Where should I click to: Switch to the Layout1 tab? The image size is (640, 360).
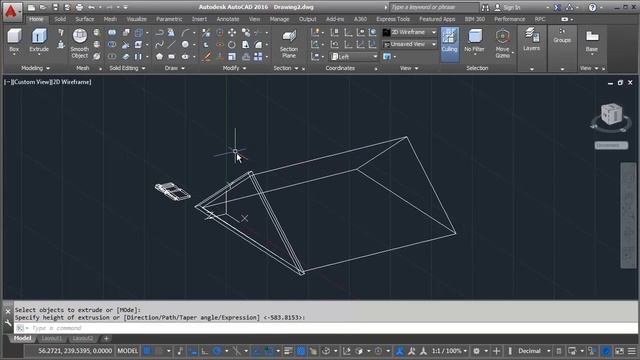pos(52,338)
